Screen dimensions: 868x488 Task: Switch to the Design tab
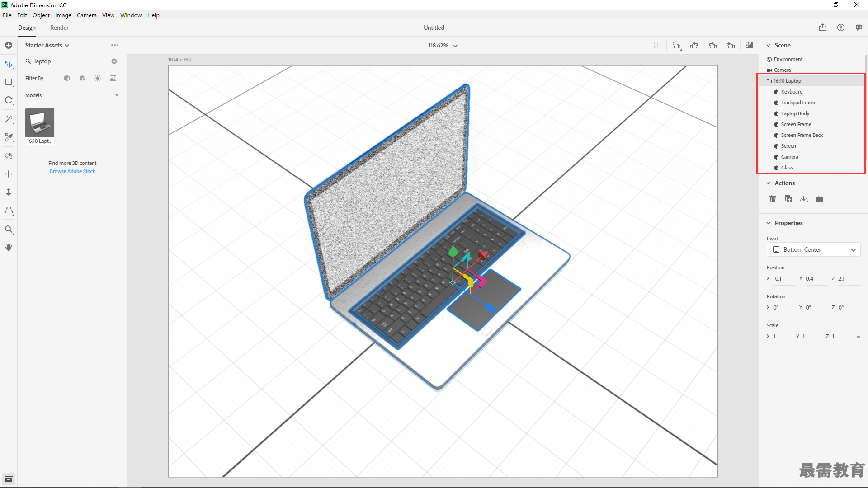[x=27, y=28]
